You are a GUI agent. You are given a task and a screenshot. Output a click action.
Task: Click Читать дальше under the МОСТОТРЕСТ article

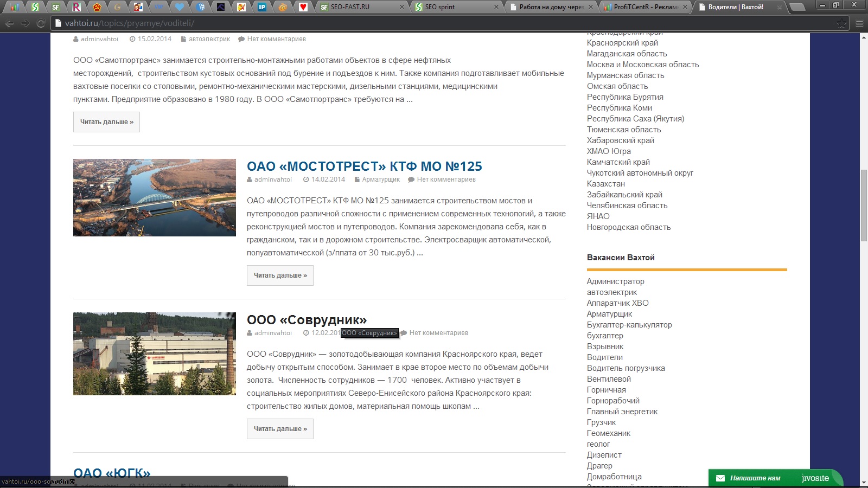coord(280,275)
